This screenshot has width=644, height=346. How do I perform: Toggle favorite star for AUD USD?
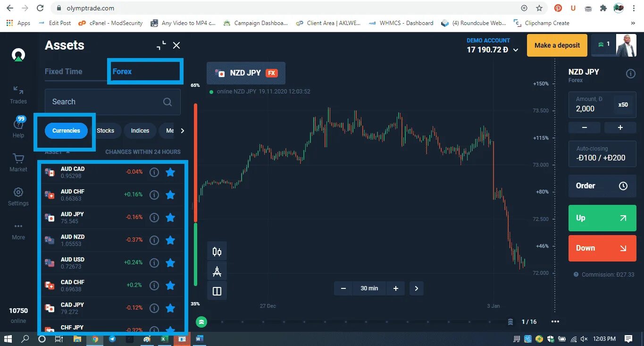[x=170, y=263]
